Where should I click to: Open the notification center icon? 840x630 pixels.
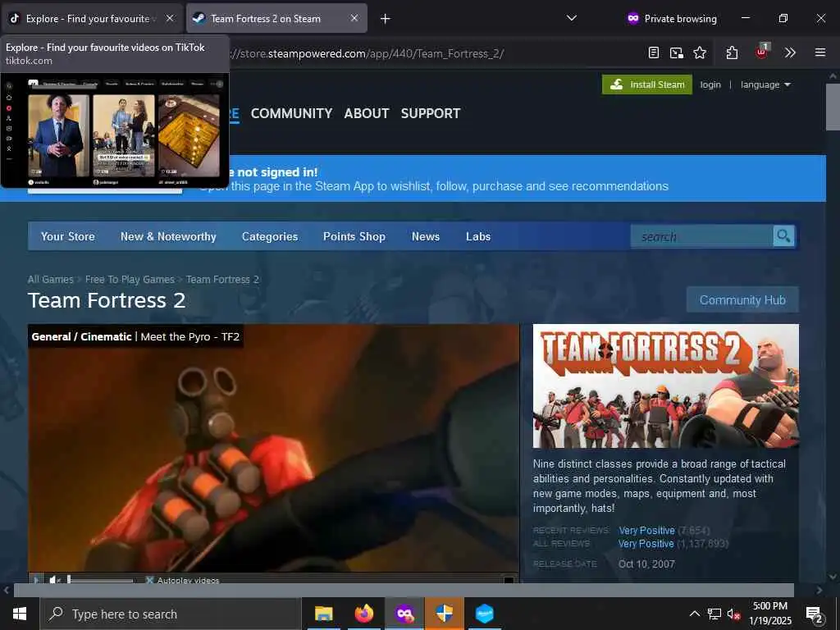pyautogui.click(x=814, y=614)
